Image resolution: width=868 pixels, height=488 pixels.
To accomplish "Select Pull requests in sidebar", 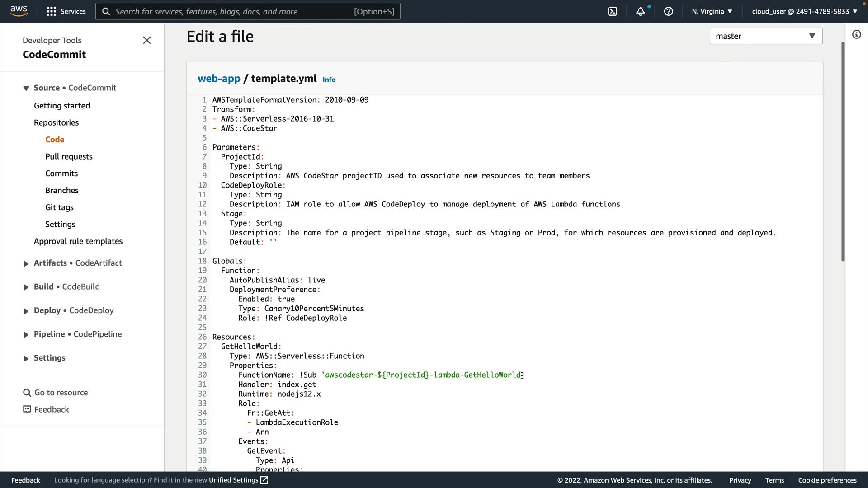I will tap(69, 156).
